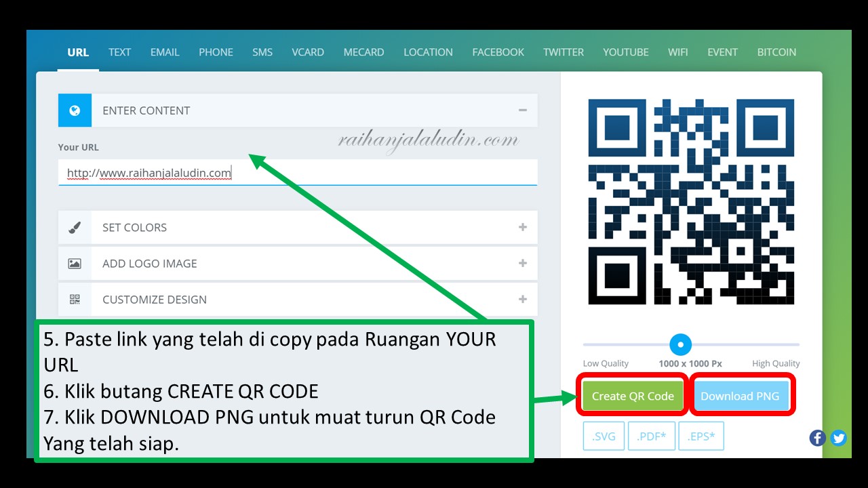Click the Download PNG button
The height and width of the screenshot is (488, 868).
(740, 396)
